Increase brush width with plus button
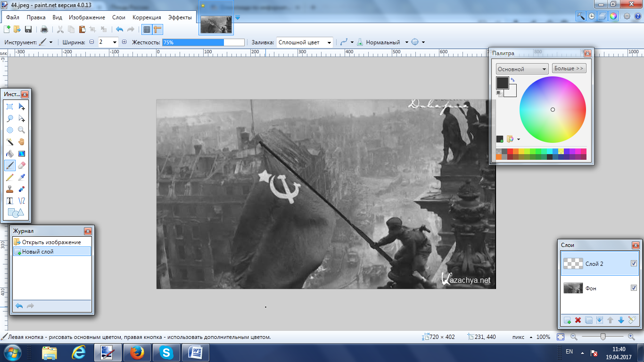 (x=124, y=42)
